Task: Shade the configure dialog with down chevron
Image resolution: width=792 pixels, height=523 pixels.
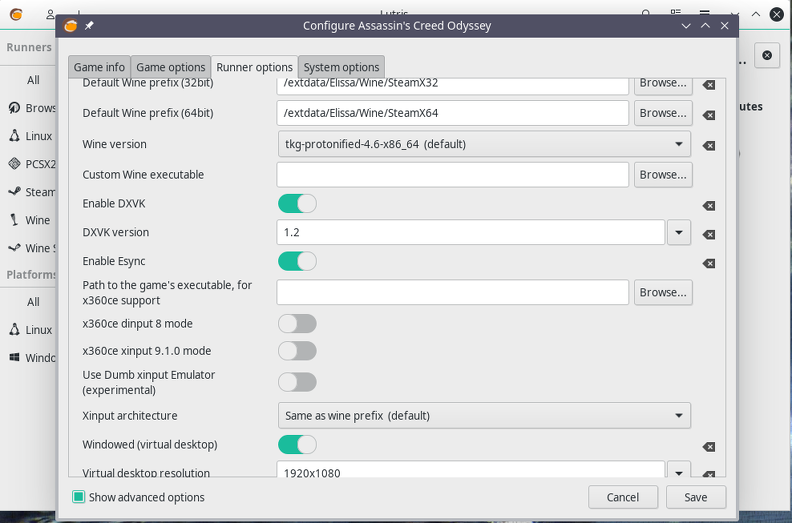Action: pyautogui.click(x=686, y=26)
